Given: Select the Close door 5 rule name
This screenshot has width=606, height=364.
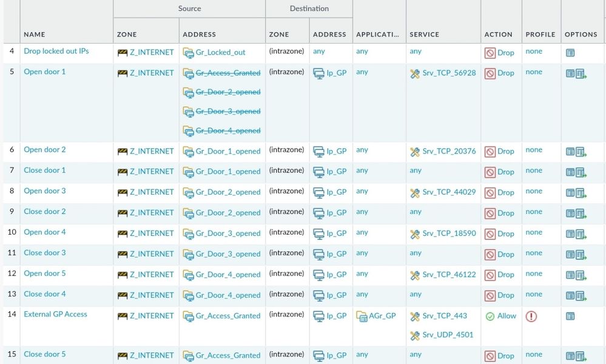Looking at the screenshot, I should click(x=45, y=354).
